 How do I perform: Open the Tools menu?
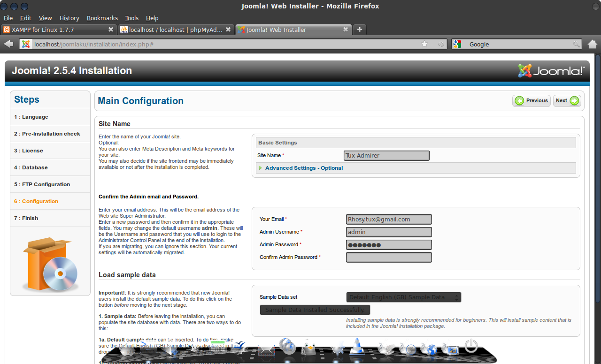(132, 18)
